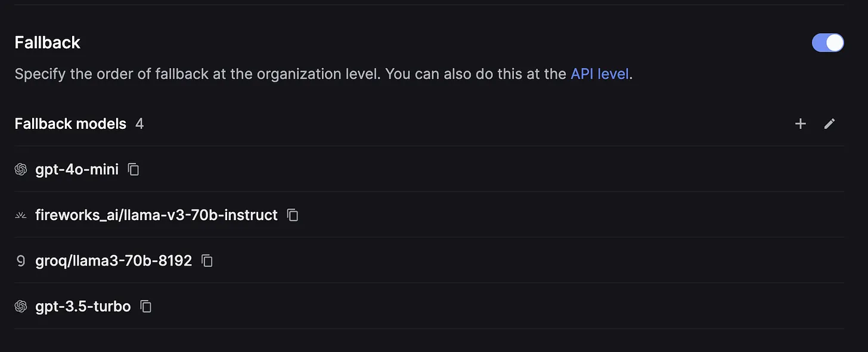This screenshot has height=352, width=868.
Task: Click the OpenAI logo beside gpt-3.5-turbo
Action: point(21,307)
